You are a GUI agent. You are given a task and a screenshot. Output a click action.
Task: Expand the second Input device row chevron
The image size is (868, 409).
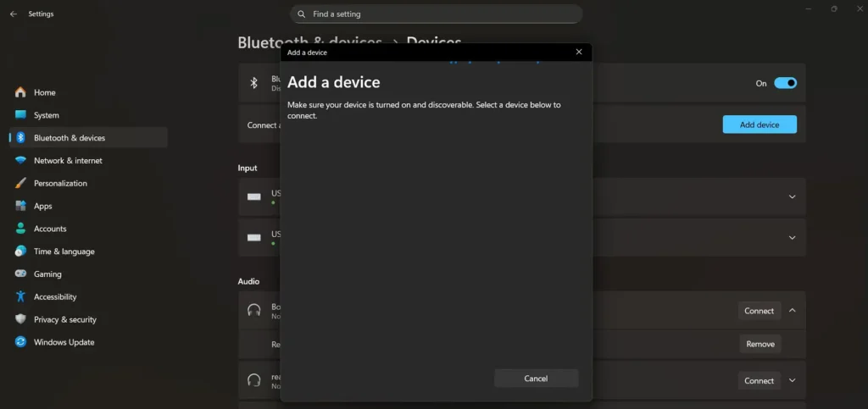tap(792, 238)
